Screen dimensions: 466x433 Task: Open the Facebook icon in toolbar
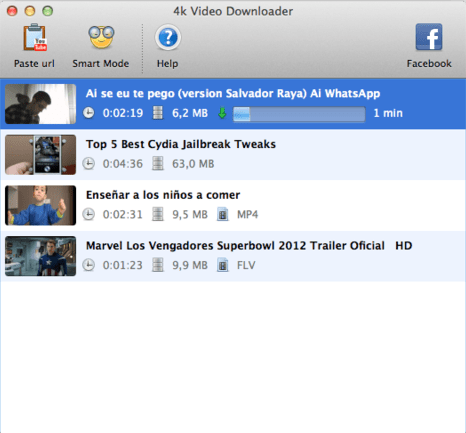click(x=429, y=37)
